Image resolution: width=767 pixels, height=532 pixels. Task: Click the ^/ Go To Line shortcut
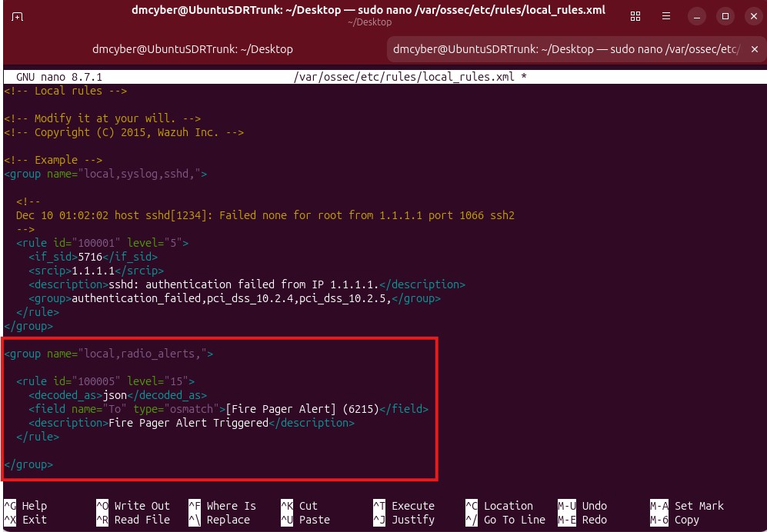(505, 520)
